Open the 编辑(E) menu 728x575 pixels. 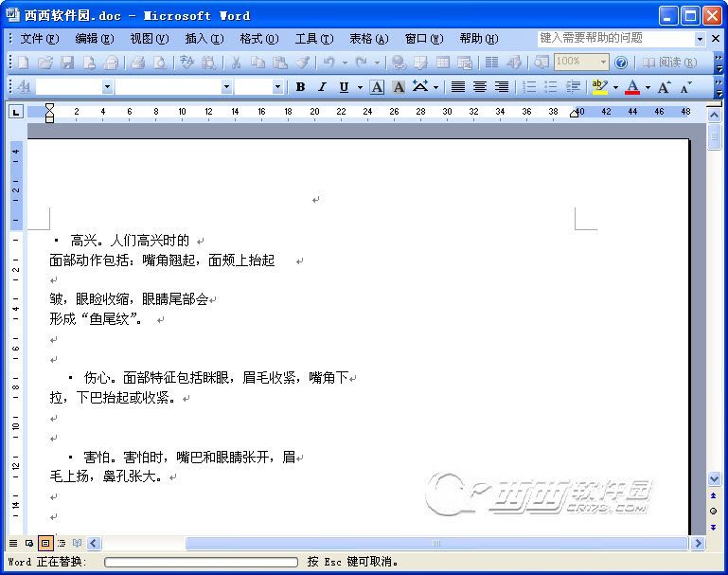(x=95, y=38)
